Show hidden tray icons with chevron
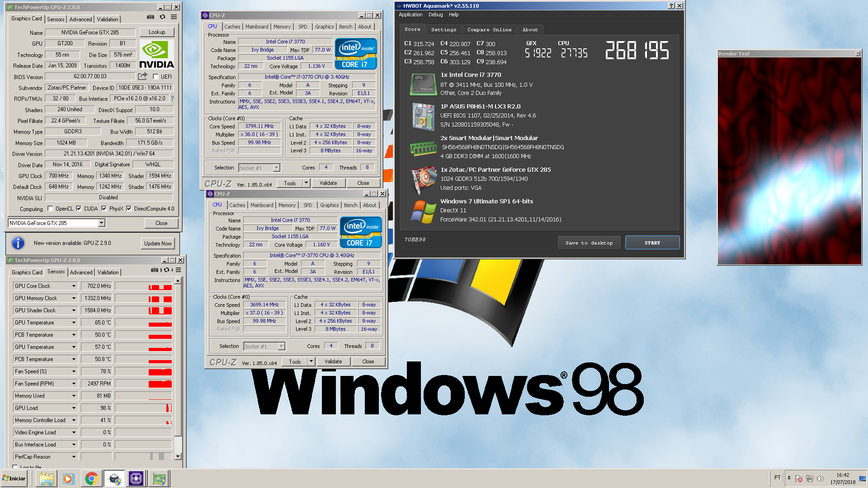The width and height of the screenshot is (868, 488). pos(789,478)
